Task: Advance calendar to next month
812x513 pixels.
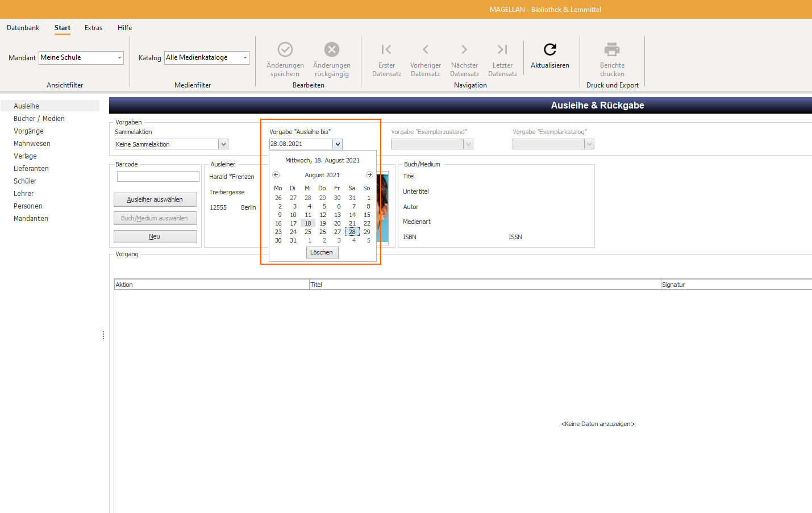Action: 369,175
